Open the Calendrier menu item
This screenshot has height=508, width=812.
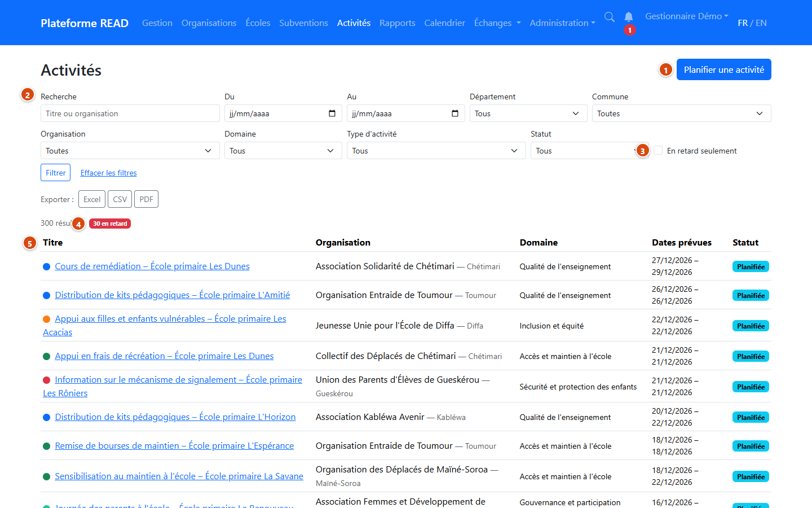point(444,23)
